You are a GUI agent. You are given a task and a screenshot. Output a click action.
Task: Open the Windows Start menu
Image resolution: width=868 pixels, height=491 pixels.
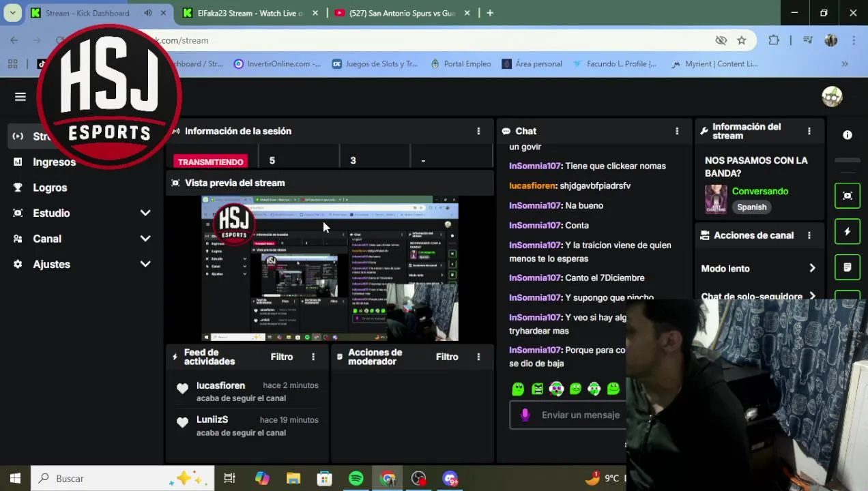point(15,478)
